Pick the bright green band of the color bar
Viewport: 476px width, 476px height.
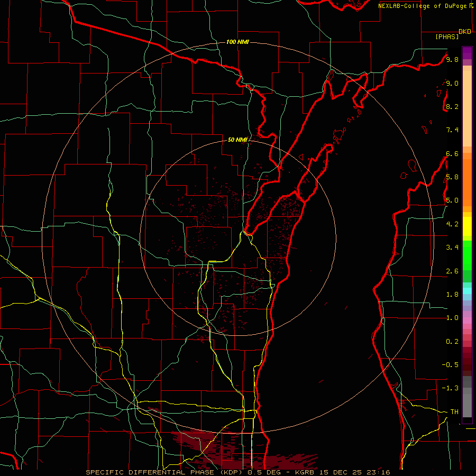[467, 255]
